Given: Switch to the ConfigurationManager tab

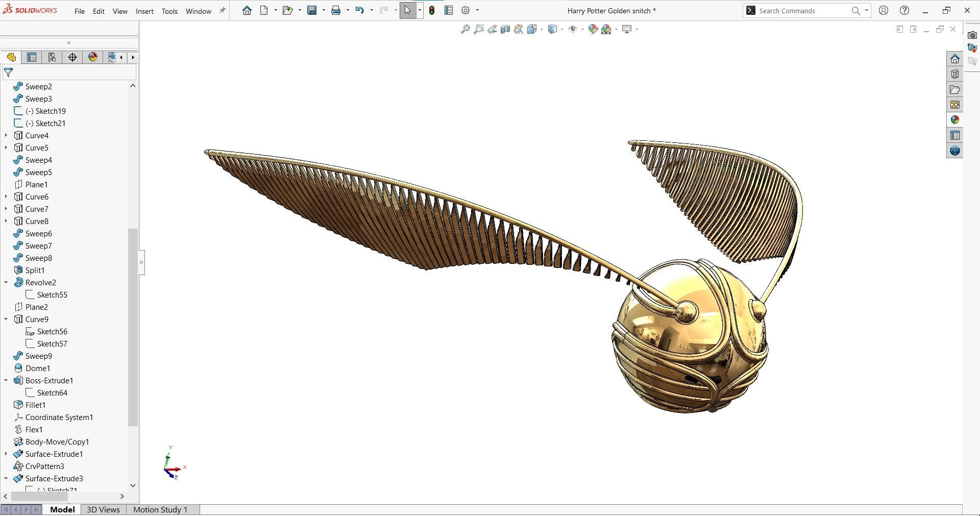Looking at the screenshot, I should click(52, 57).
